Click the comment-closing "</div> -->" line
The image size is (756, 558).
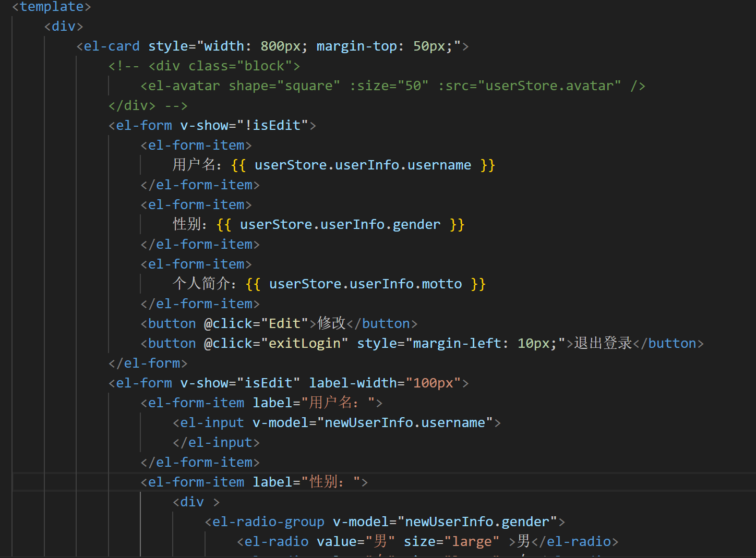click(x=148, y=106)
